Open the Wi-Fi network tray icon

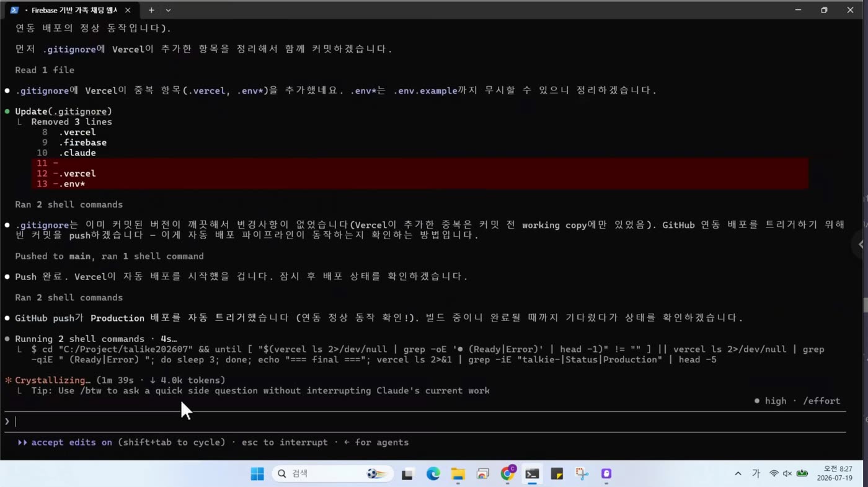pos(774,474)
